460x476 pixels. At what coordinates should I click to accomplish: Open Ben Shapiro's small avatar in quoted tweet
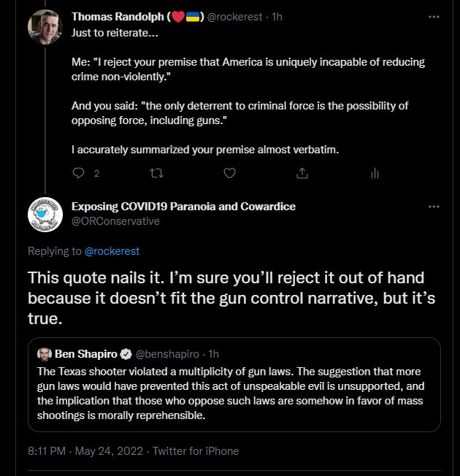45,354
